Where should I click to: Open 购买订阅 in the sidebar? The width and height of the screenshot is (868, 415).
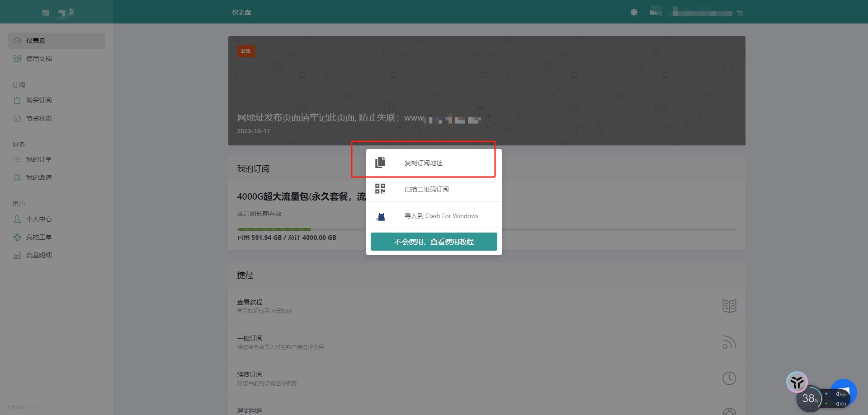coord(39,100)
